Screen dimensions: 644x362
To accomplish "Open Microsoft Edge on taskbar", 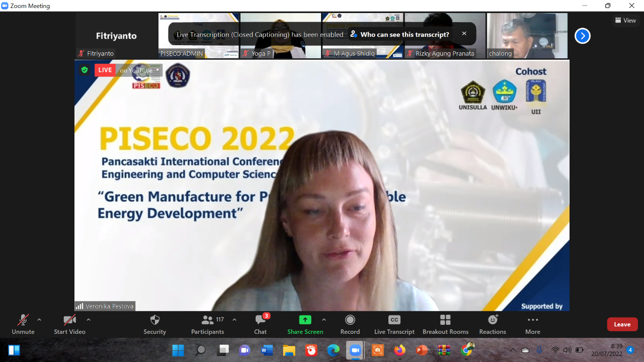I will click(x=333, y=350).
